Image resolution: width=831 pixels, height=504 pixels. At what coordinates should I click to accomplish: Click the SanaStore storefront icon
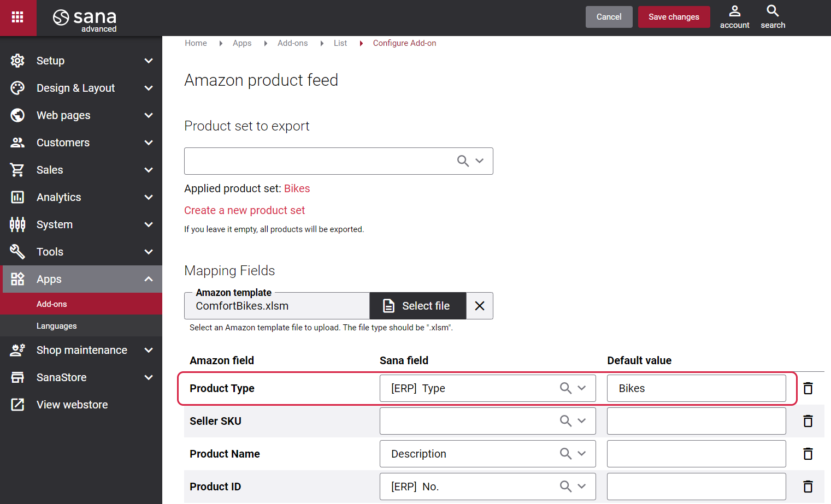click(17, 377)
